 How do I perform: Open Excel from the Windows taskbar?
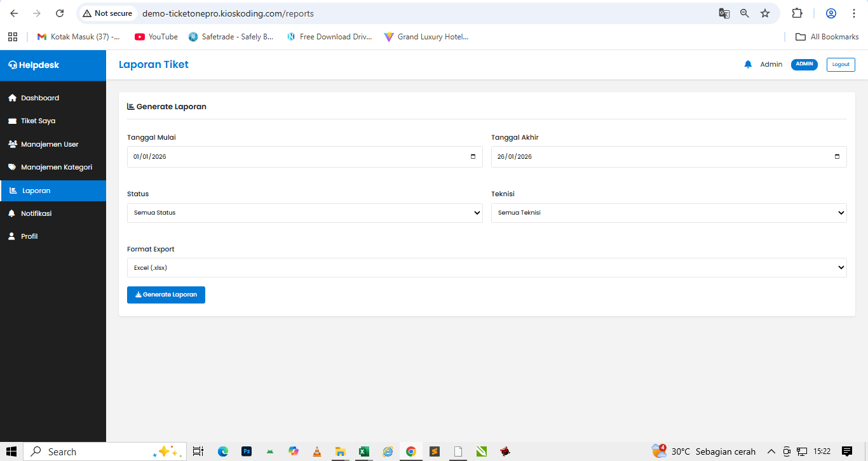click(363, 451)
